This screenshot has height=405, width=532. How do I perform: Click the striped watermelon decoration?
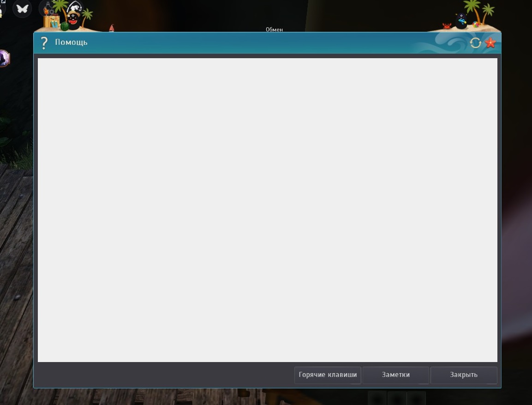click(65, 26)
